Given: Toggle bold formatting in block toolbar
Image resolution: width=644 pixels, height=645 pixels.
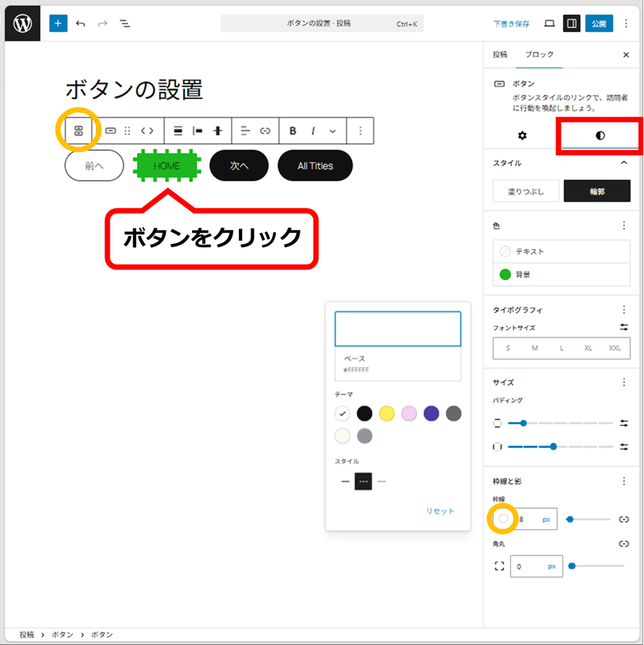Looking at the screenshot, I should (x=293, y=131).
